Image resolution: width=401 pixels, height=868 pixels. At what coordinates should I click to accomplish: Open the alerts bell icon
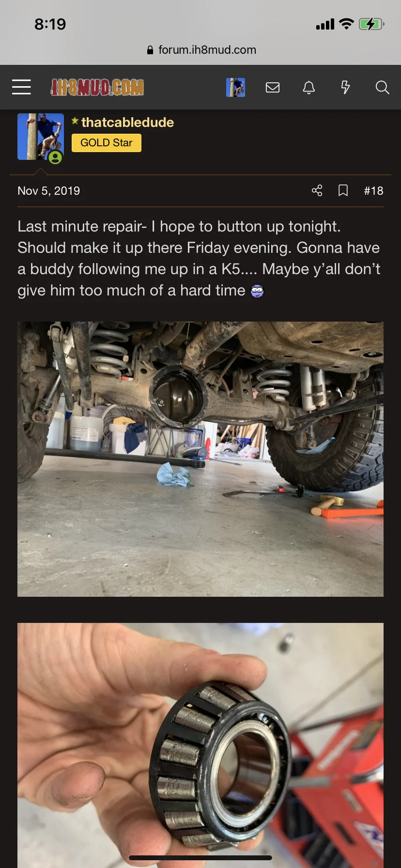pos(309,87)
